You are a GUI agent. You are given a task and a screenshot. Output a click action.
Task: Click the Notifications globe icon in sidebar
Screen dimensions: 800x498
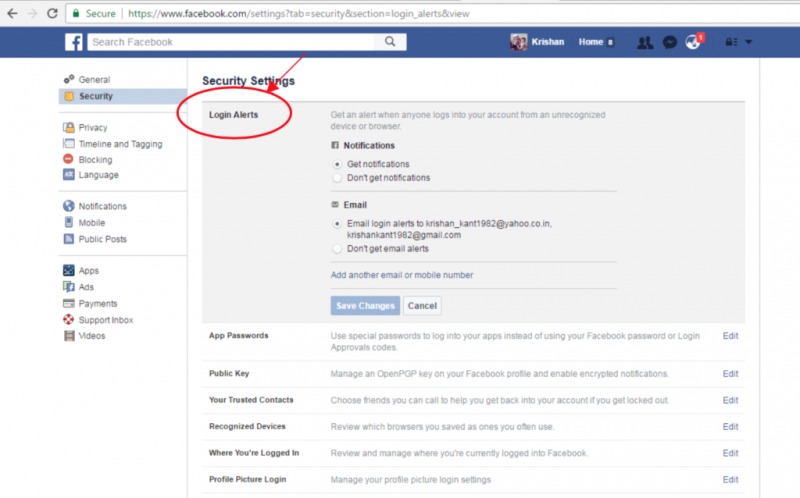[x=69, y=206]
